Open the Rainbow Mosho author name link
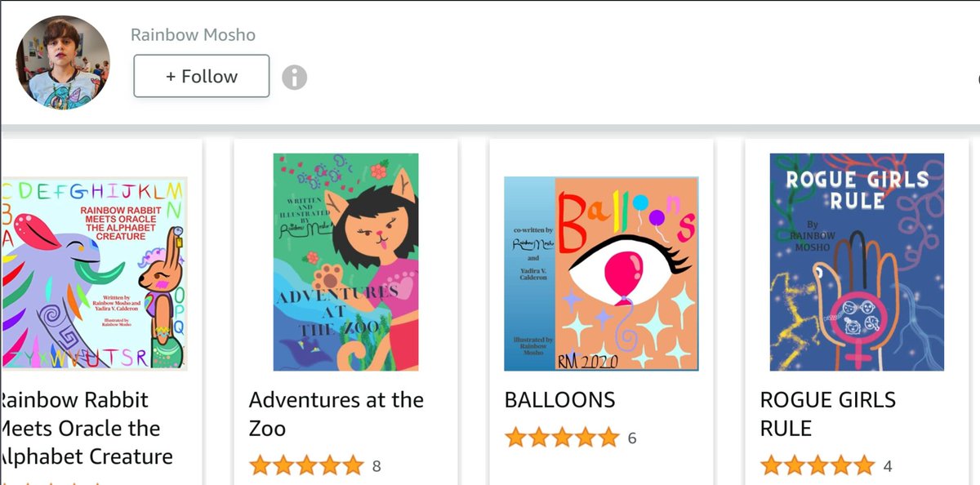The height and width of the screenshot is (485, 980). (x=193, y=35)
